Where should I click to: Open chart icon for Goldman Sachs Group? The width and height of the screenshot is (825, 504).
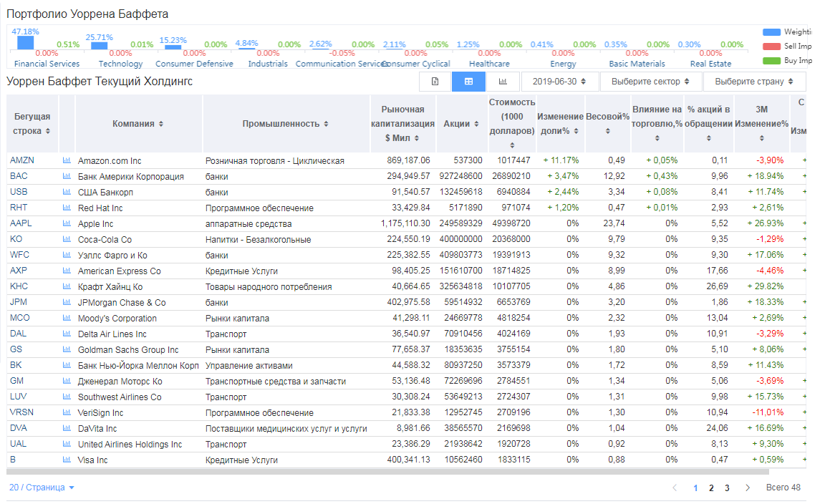(67, 350)
